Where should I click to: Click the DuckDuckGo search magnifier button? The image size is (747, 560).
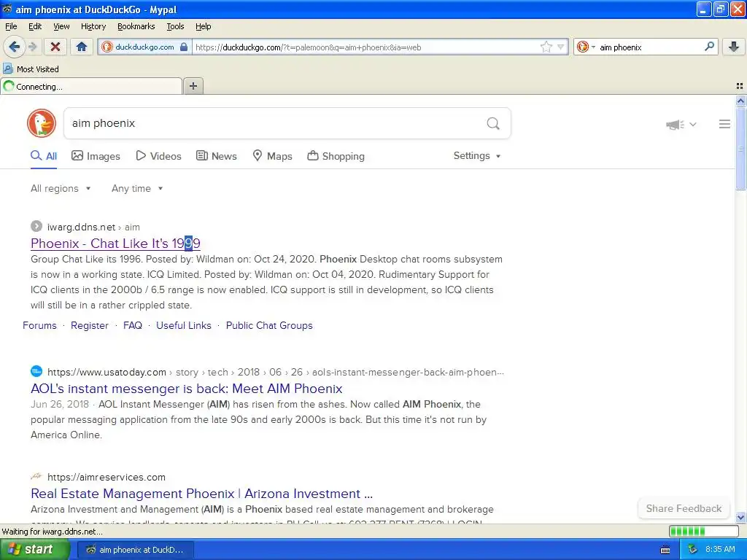coord(493,123)
